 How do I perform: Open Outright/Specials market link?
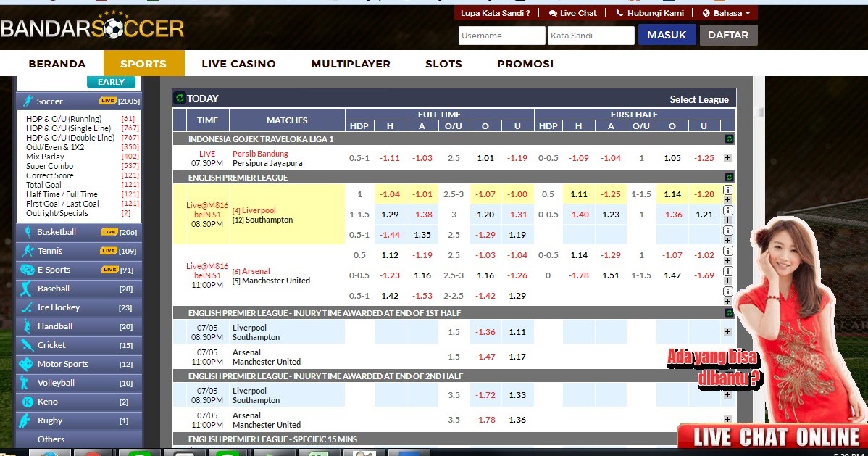click(57, 213)
